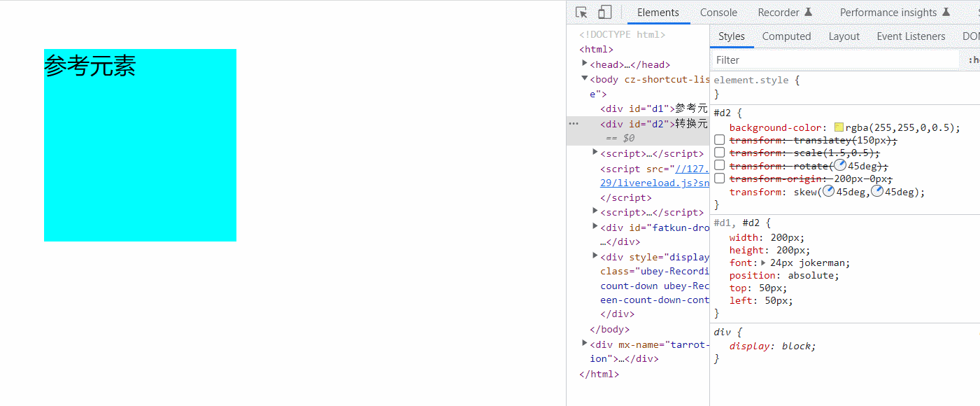Viewport: 980px width, 406px height.
Task: Switch to the Console tab
Action: click(718, 13)
